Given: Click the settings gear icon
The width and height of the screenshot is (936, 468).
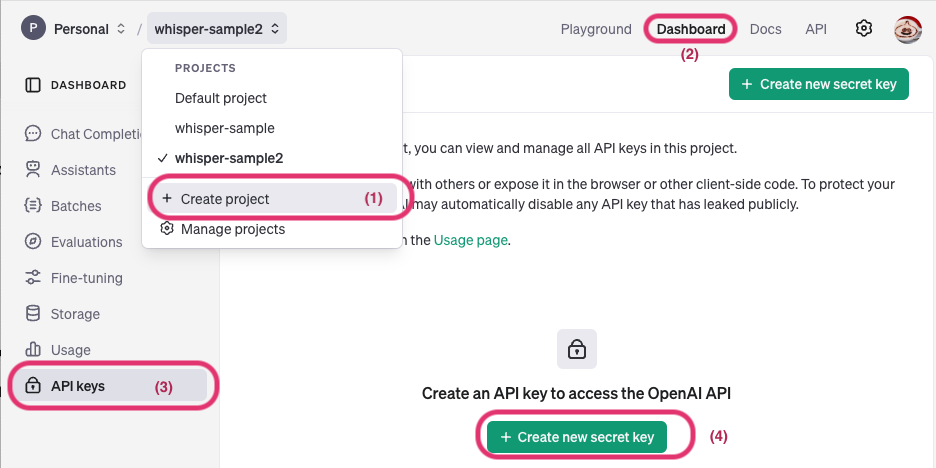Looking at the screenshot, I should [x=864, y=29].
